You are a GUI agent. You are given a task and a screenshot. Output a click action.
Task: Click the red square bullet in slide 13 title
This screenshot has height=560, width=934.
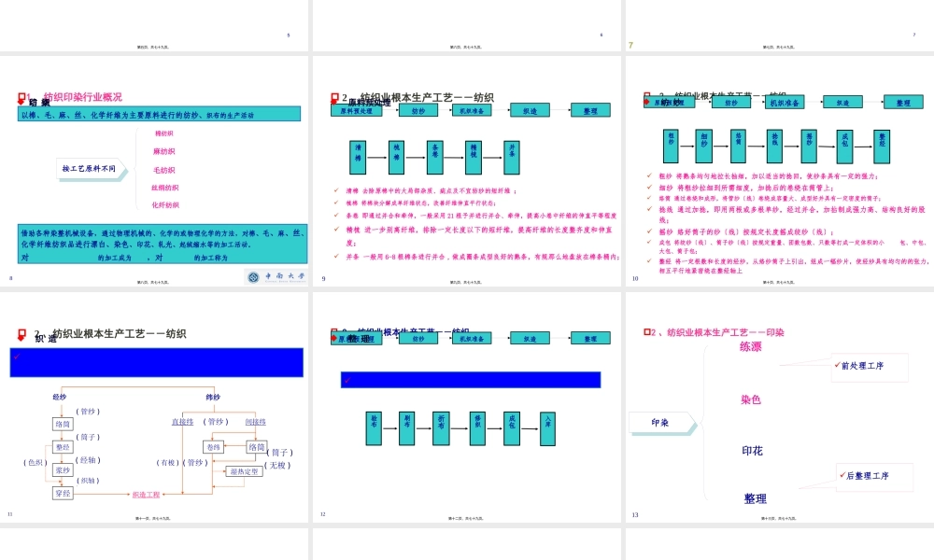pyautogui.click(x=646, y=332)
